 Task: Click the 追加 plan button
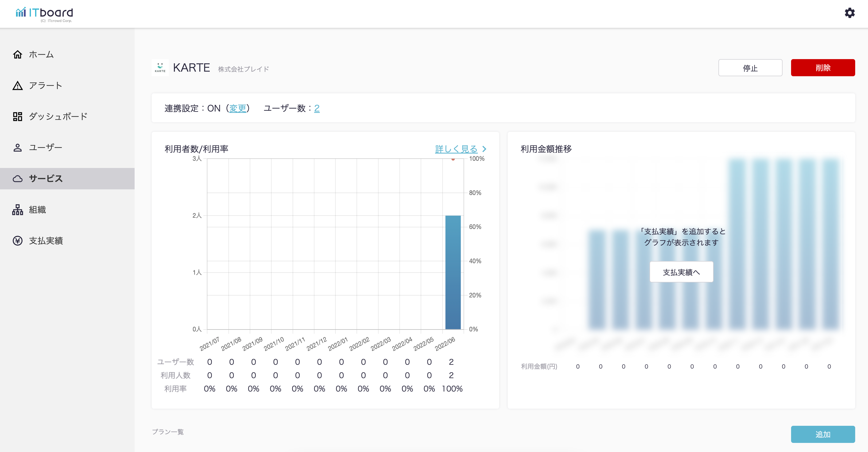tap(823, 434)
